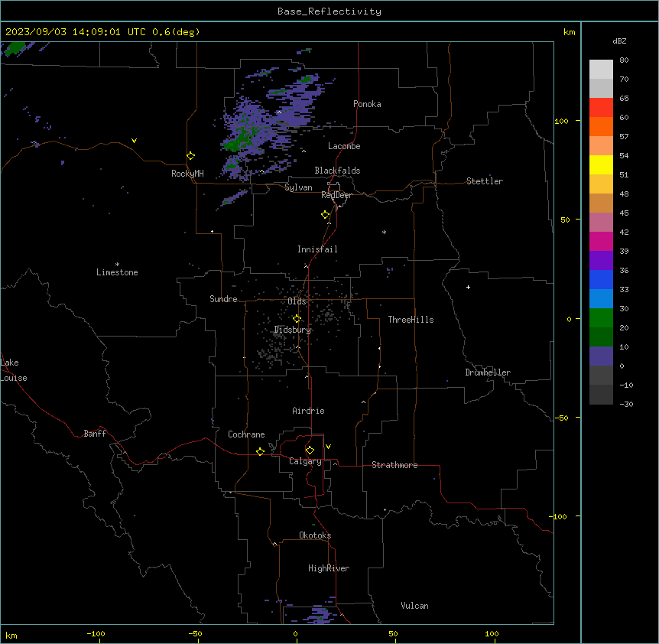Click the Calgary city label

[x=305, y=461]
